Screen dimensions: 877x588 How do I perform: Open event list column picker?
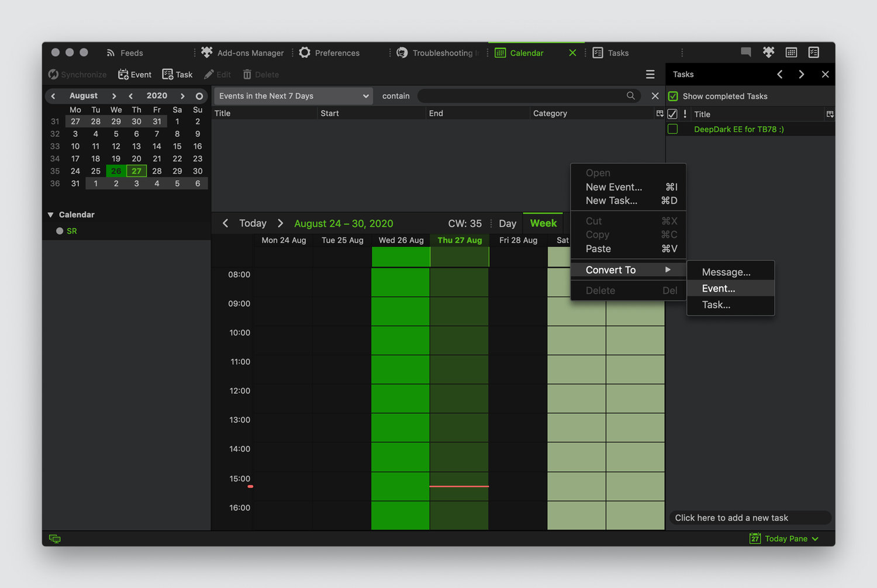pyautogui.click(x=660, y=113)
